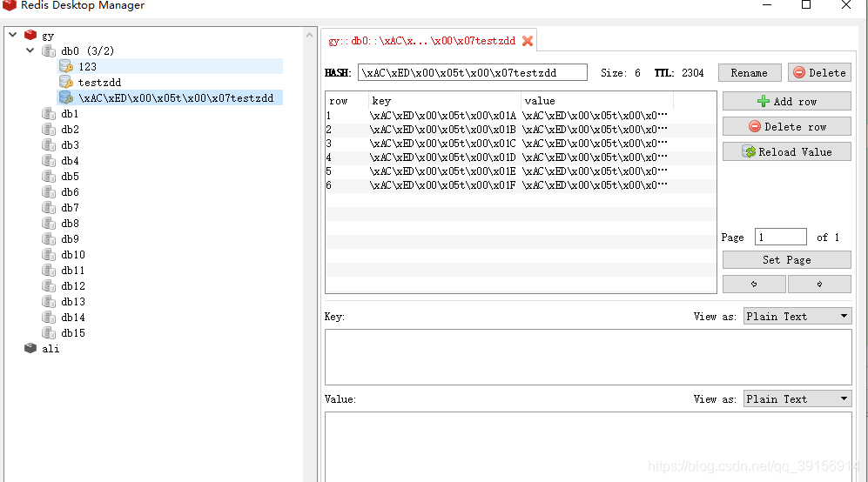Click the Key text area

coord(588,357)
